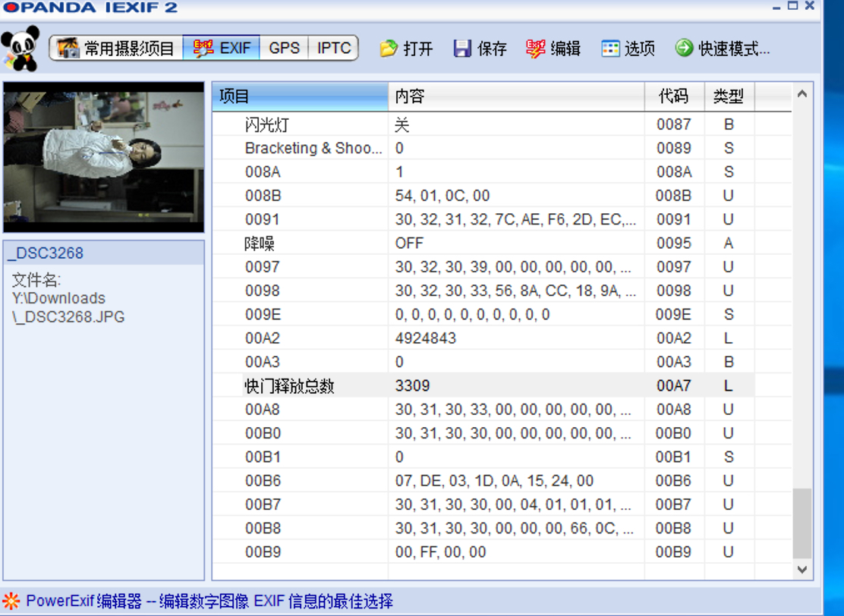Click the orange star icon in status bar

pos(11,601)
